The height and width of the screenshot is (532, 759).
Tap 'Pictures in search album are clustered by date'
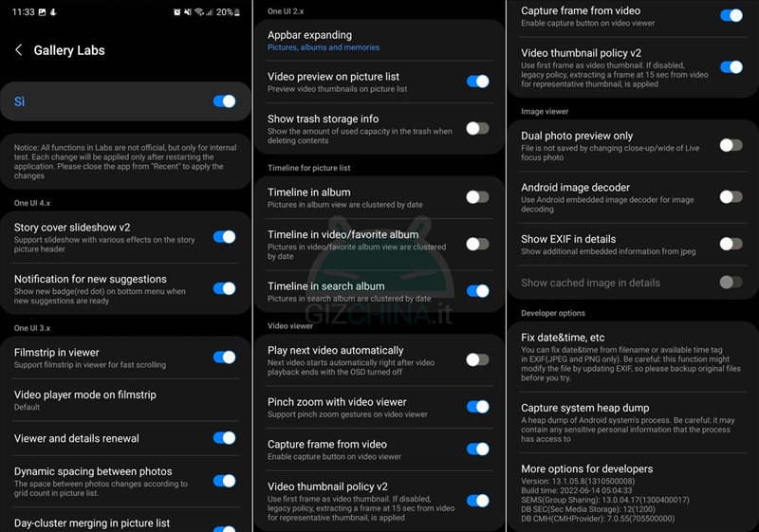tap(349, 299)
